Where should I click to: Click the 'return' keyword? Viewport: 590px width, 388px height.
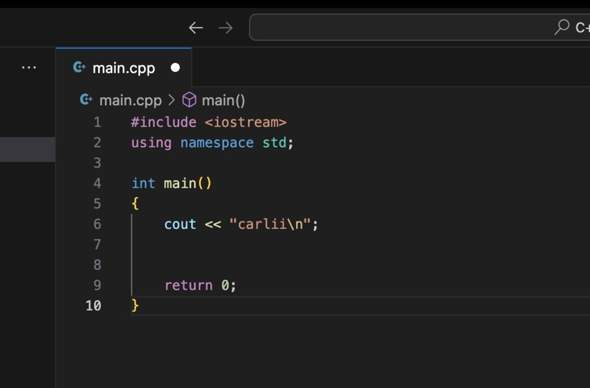[189, 285]
